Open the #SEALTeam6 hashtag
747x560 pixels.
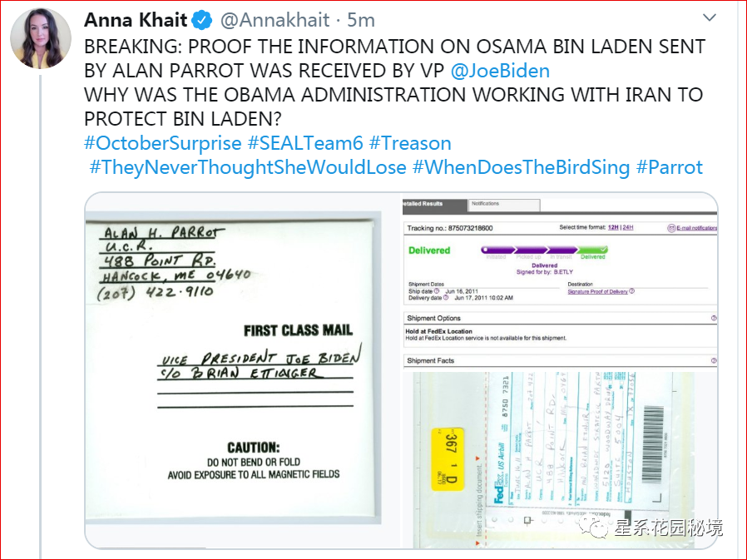tap(305, 143)
